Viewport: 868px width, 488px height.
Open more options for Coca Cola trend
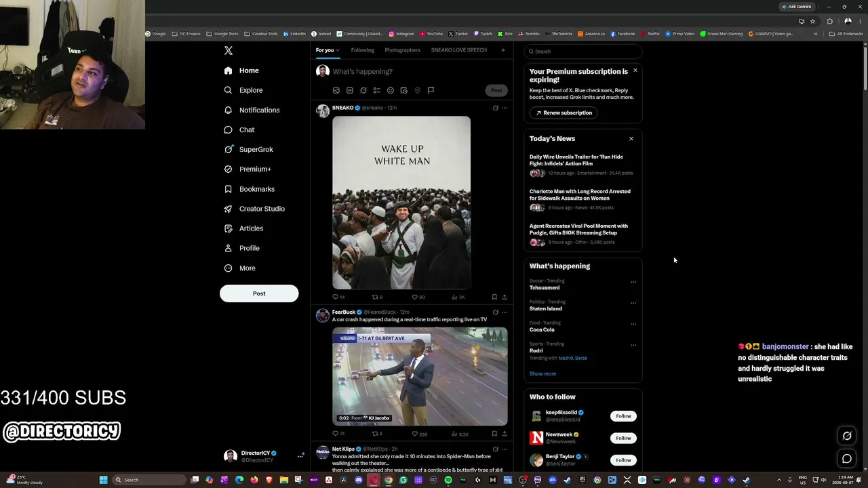[633, 324]
